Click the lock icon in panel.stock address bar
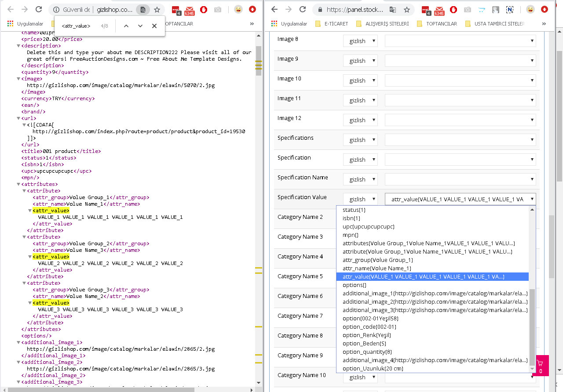This screenshot has height=392, width=563. coord(320,9)
